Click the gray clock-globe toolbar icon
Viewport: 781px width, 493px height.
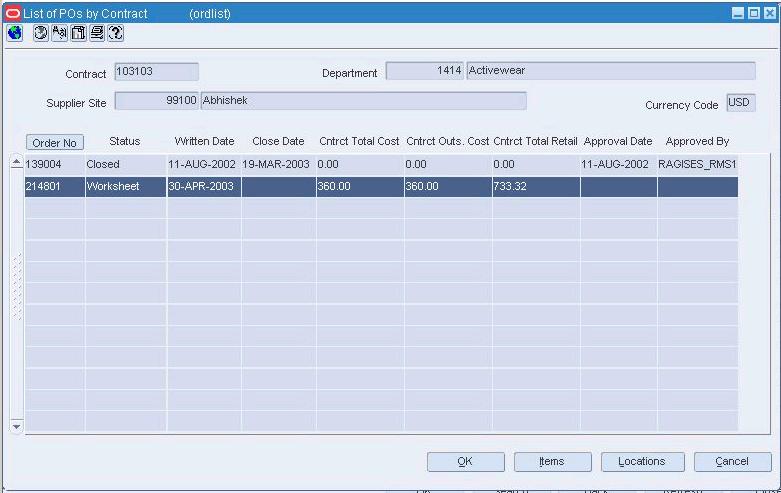click(41, 33)
